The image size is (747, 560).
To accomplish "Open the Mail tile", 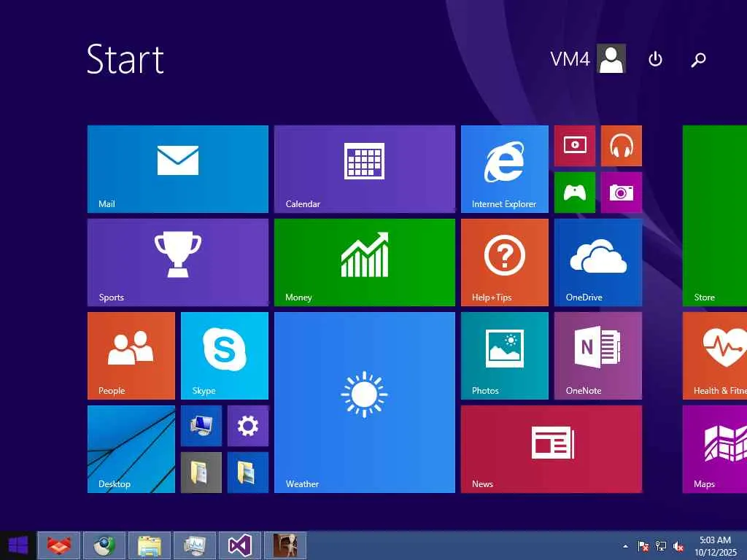I will 178,169.
